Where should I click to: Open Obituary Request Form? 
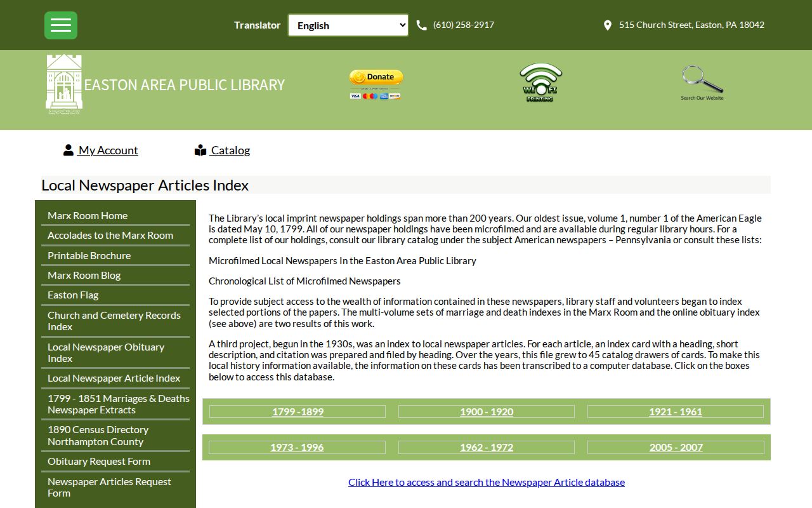point(99,461)
